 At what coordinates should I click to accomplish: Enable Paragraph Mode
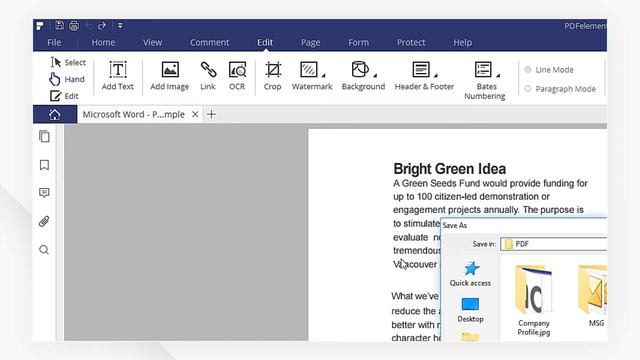560,89
